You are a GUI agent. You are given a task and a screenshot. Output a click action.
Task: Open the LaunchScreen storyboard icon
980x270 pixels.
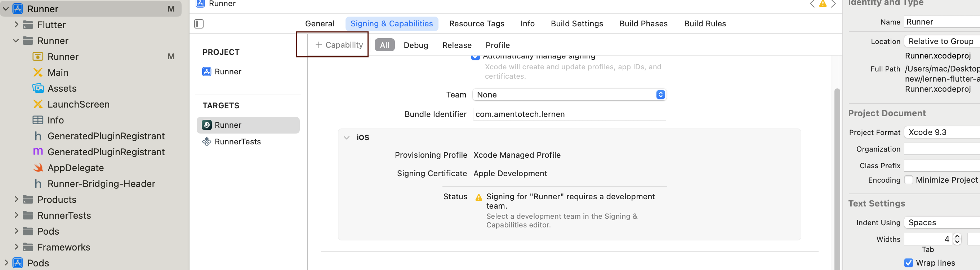pos(38,104)
